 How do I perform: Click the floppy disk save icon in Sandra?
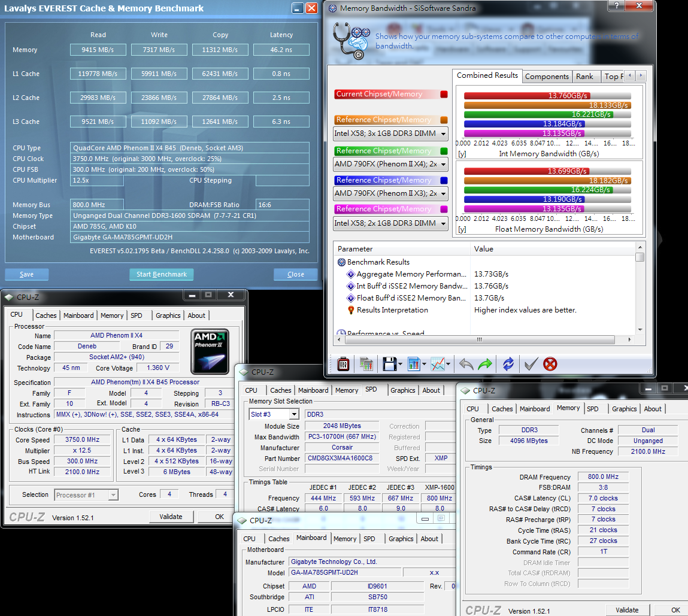click(x=389, y=364)
